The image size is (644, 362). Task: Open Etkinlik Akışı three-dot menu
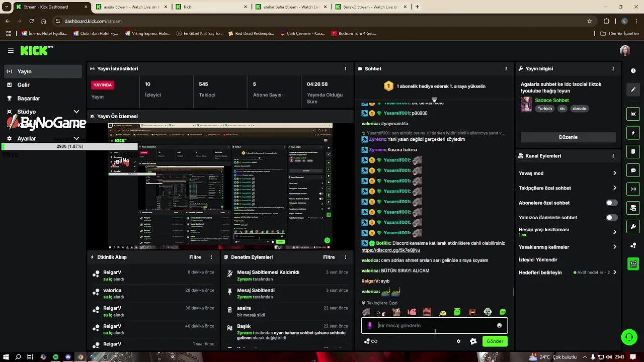pos(212,257)
